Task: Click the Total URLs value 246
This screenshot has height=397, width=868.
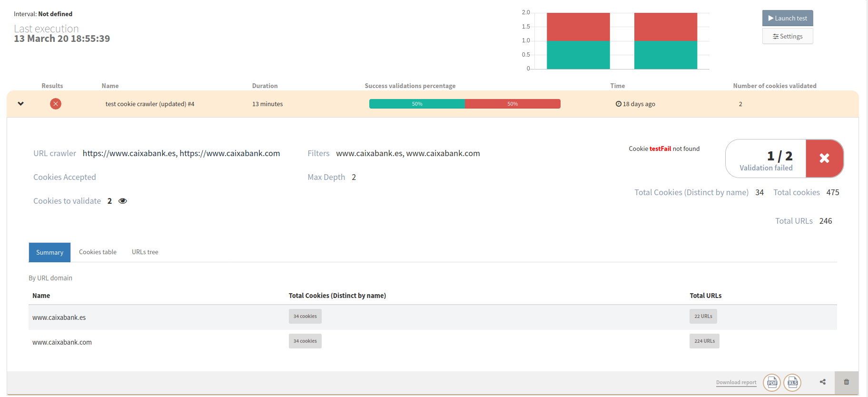Action: point(826,221)
